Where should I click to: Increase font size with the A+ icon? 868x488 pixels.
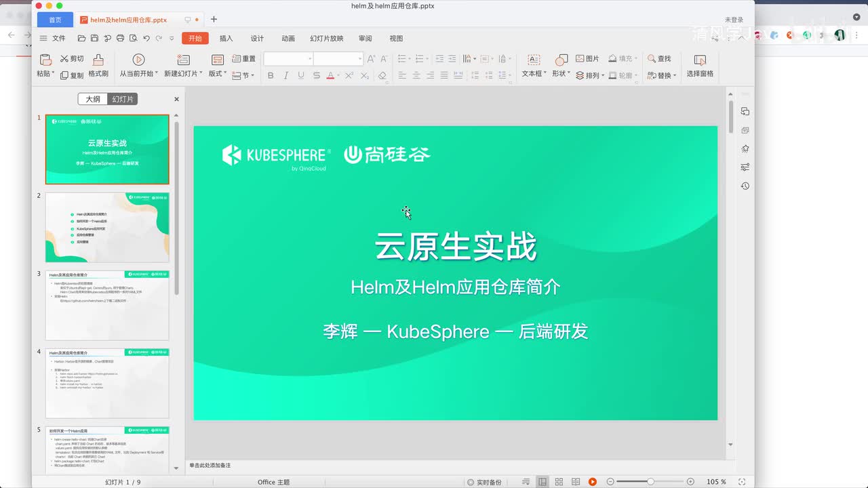(x=371, y=59)
